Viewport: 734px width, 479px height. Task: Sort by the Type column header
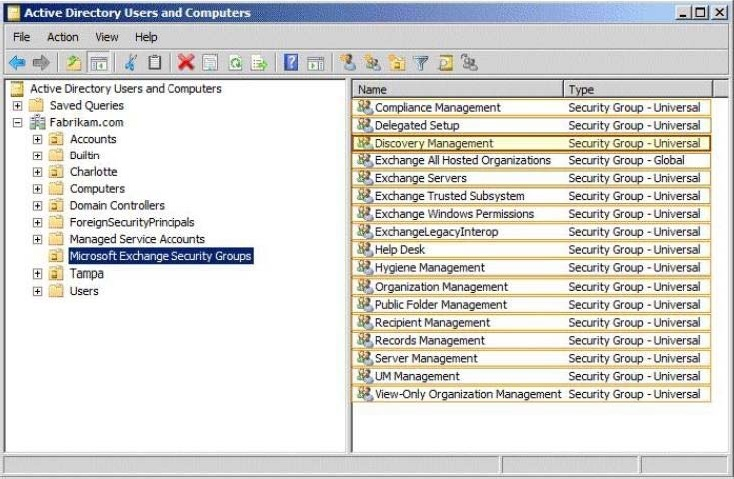[x=639, y=89]
